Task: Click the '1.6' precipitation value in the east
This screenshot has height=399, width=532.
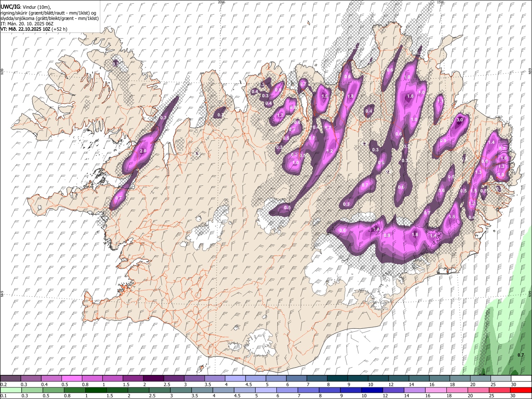Action: pyautogui.click(x=504, y=158)
